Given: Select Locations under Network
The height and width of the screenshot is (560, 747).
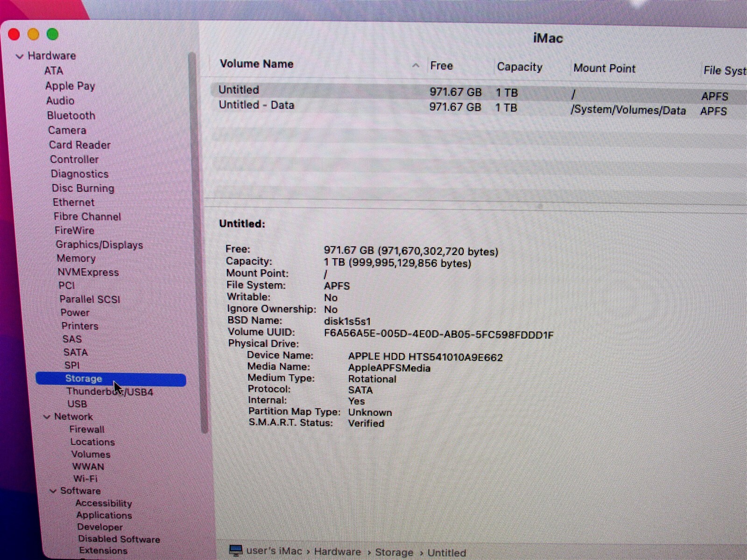Looking at the screenshot, I should pos(92,442).
